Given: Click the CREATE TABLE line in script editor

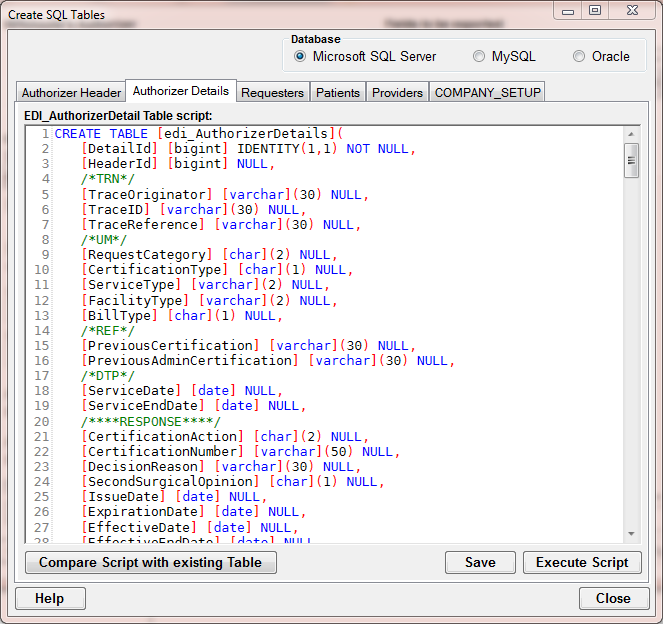Looking at the screenshot, I should (x=198, y=134).
